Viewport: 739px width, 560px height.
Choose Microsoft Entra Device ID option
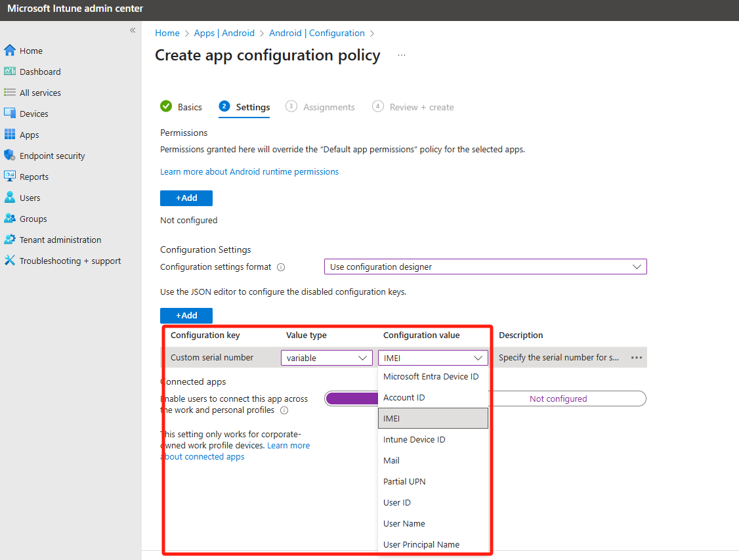(x=433, y=377)
